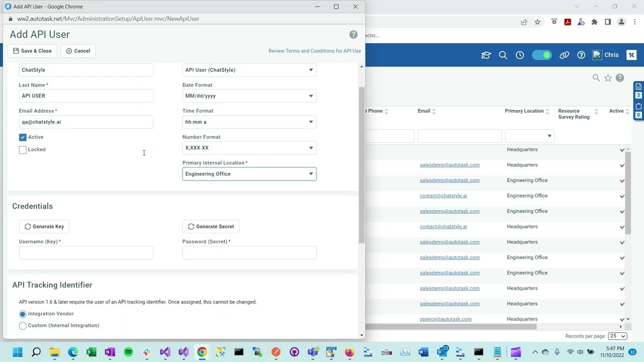644x362 pixels.
Task: Show hidden system tray icons
Action: pos(535,352)
